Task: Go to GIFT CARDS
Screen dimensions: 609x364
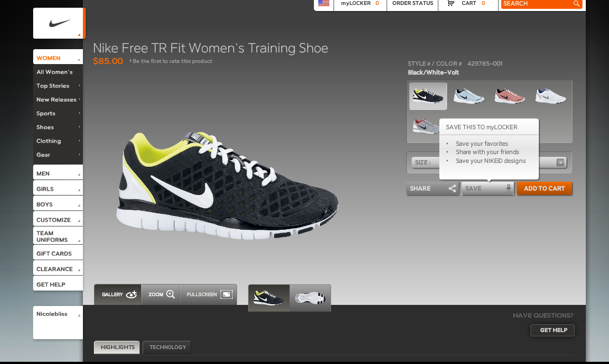Action: [58, 252]
